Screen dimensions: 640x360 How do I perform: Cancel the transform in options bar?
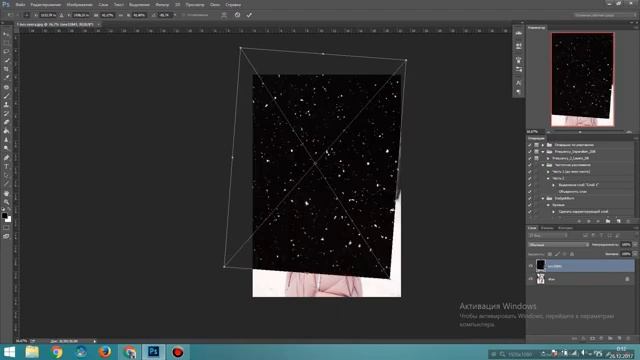[238, 15]
